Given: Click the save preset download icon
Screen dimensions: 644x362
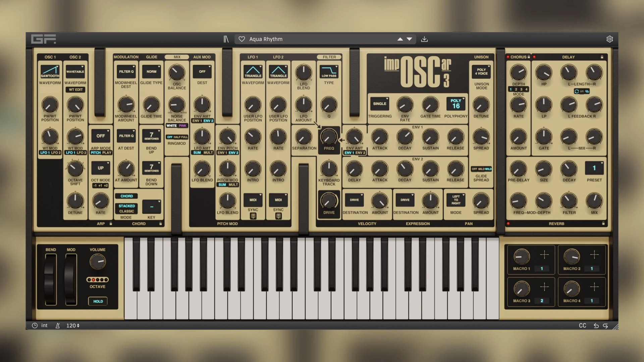Looking at the screenshot, I should coord(424,39).
